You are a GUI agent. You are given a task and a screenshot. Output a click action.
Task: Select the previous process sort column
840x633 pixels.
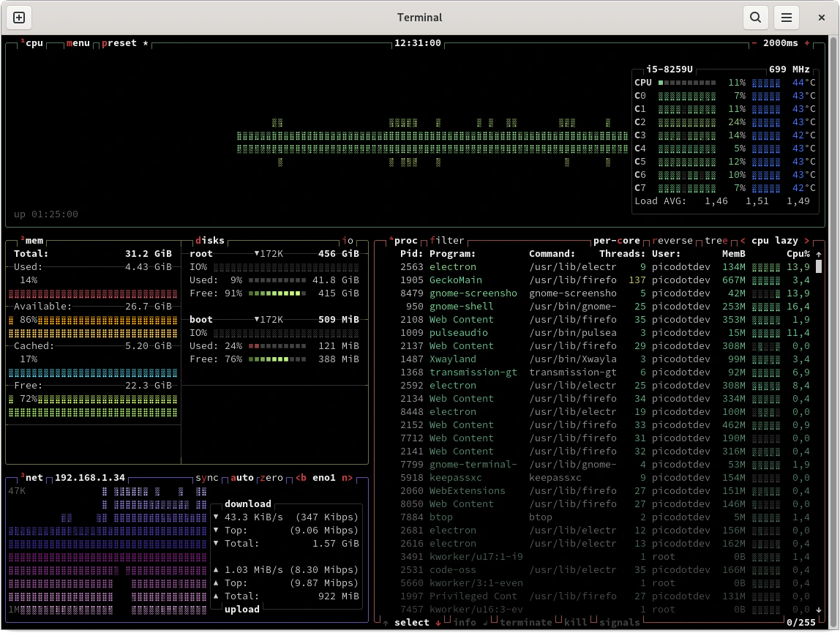point(742,240)
